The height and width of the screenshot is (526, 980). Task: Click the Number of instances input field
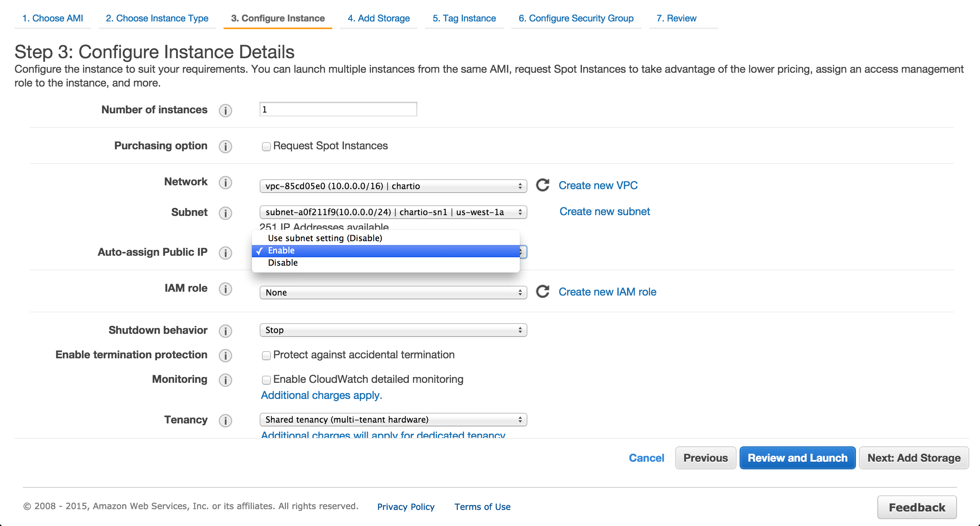[x=338, y=109]
